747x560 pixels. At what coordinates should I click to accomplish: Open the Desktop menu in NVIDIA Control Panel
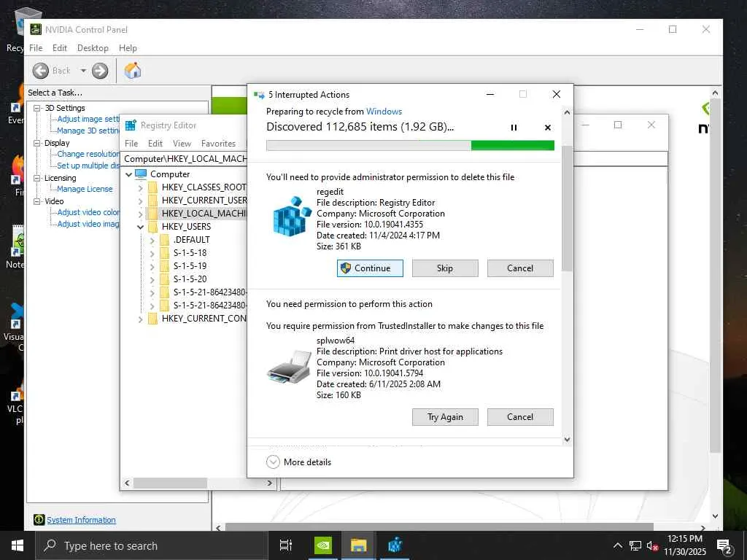tap(93, 48)
